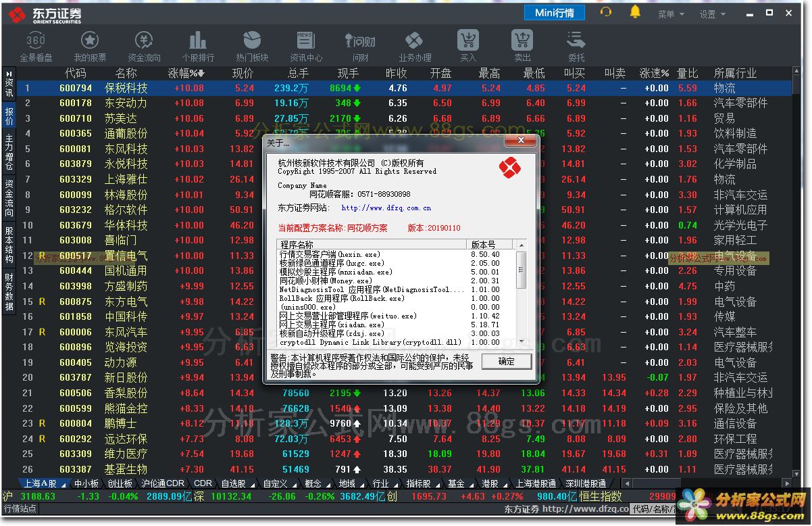812x526 pixels.
Task: Expand the 自选股 tab dropdown arrow
Action: pyautogui.click(x=251, y=484)
